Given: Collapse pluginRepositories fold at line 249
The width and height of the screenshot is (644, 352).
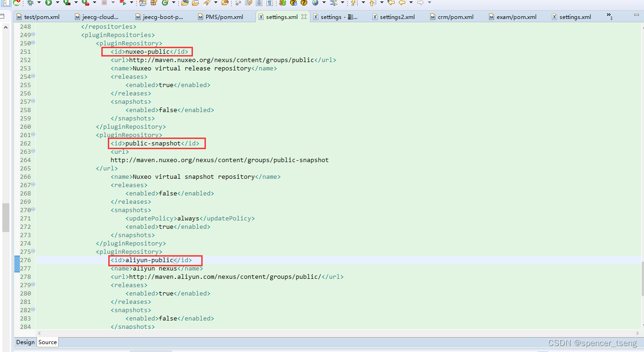Looking at the screenshot, I should click(x=33, y=35).
